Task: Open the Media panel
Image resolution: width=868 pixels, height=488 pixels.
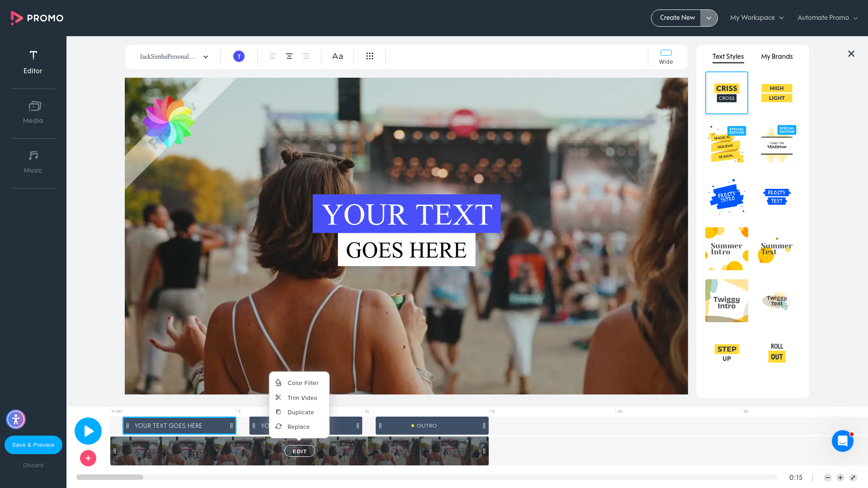Action: tap(33, 112)
